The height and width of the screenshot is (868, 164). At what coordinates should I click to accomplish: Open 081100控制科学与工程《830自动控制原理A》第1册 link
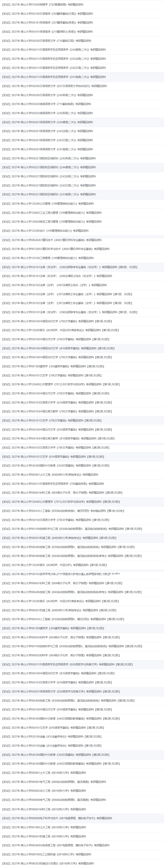coord(72,529)
